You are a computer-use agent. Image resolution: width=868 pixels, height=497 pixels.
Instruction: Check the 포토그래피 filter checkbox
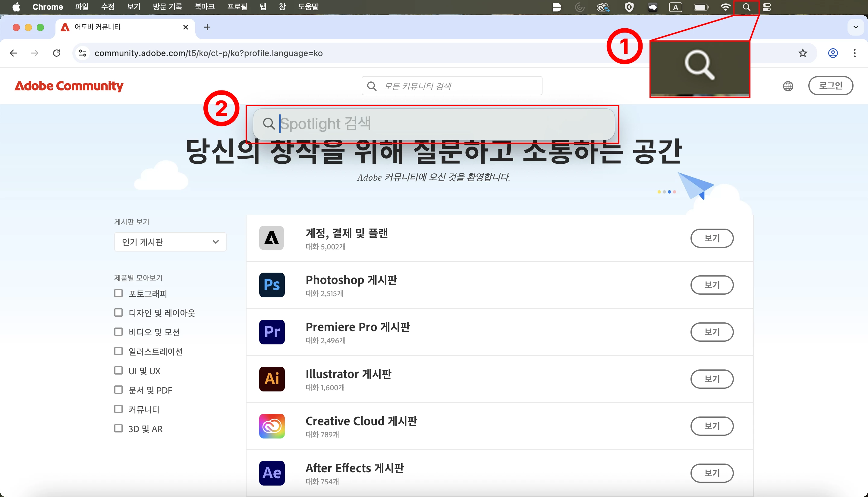[x=118, y=293]
